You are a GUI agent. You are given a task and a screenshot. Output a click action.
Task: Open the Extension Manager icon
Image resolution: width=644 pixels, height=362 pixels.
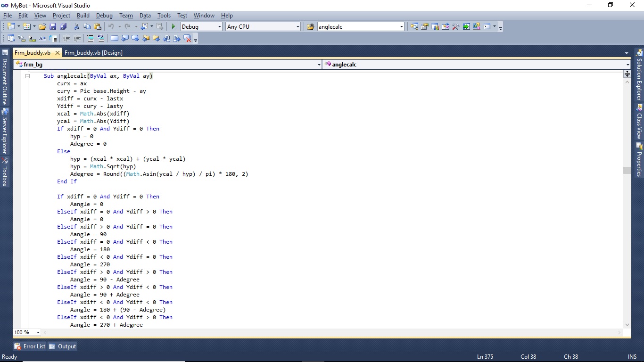(x=477, y=26)
